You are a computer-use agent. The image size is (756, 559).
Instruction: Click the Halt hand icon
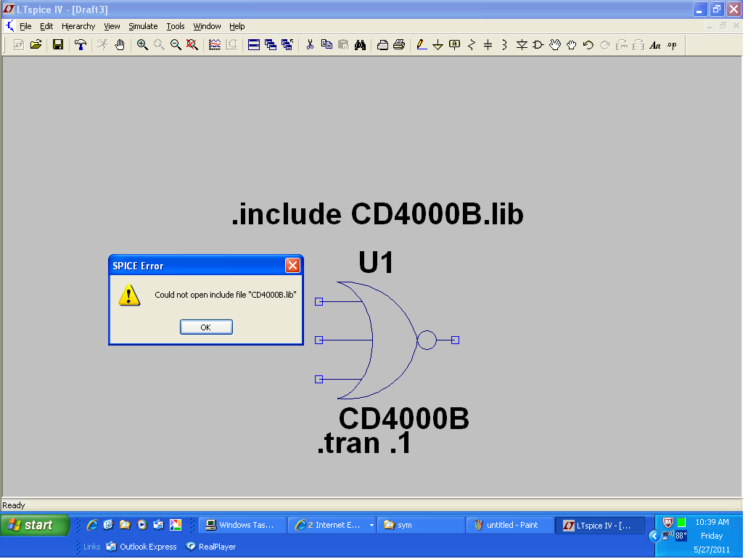[120, 45]
